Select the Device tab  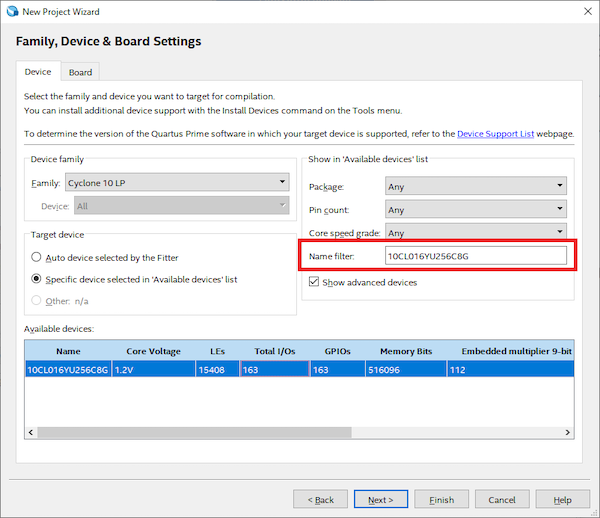tap(38, 72)
